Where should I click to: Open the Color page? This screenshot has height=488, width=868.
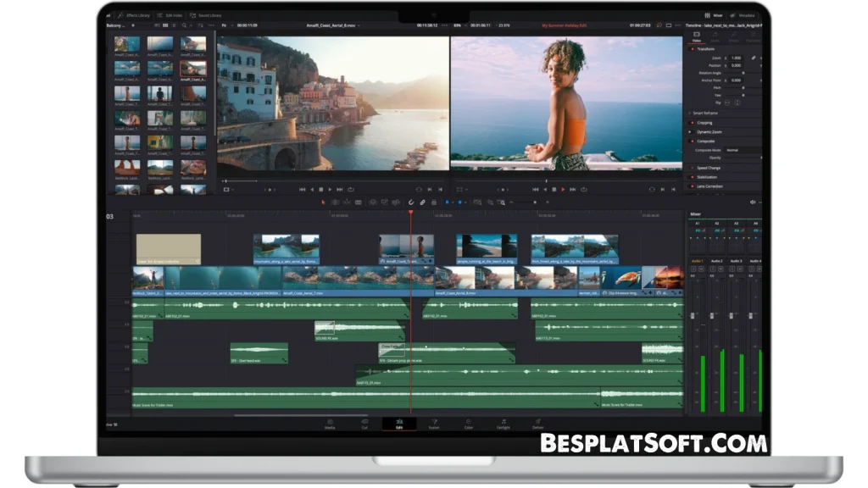pyautogui.click(x=469, y=425)
